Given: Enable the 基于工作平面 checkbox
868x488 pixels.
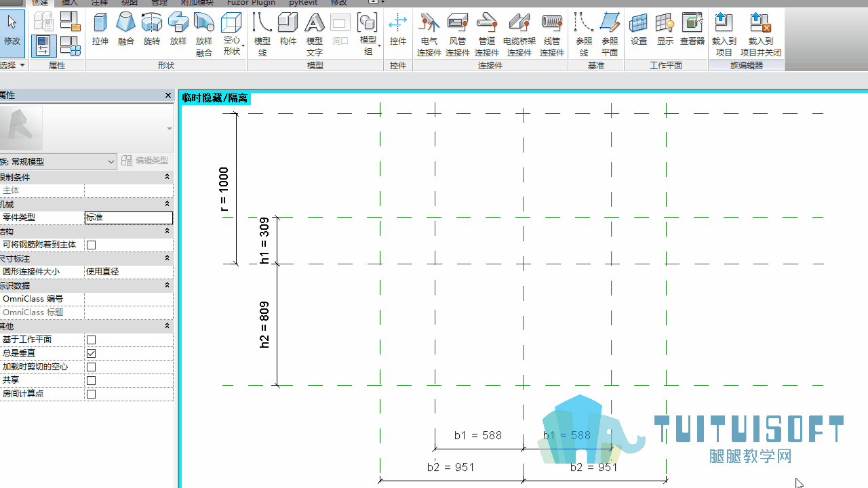Looking at the screenshot, I should pyautogui.click(x=92, y=340).
